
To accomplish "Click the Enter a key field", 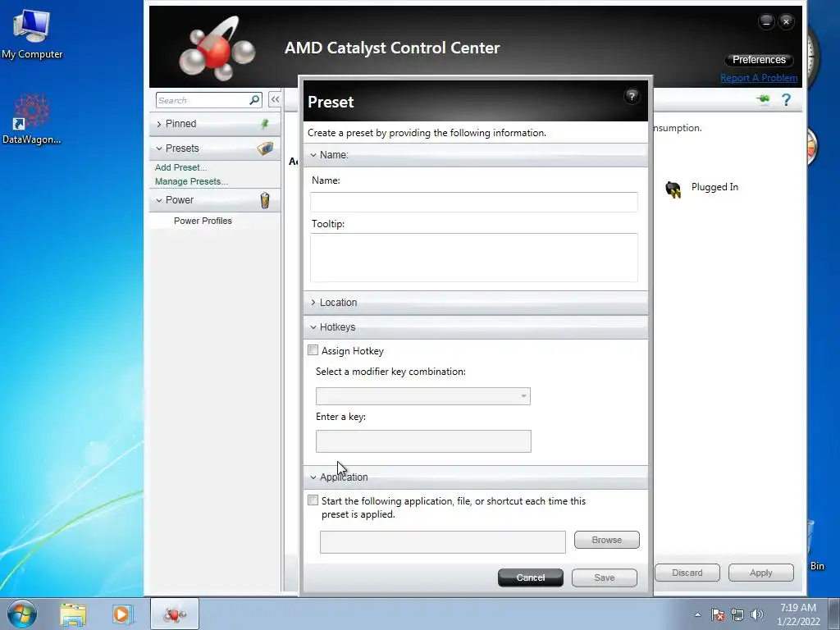I will tap(423, 441).
